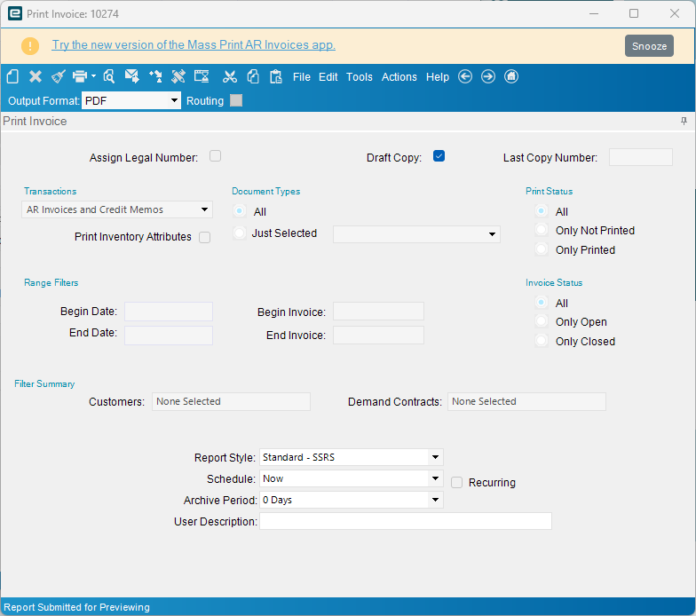The width and height of the screenshot is (696, 616).
Task: Click the Begin Invoice field
Action: 378,311
